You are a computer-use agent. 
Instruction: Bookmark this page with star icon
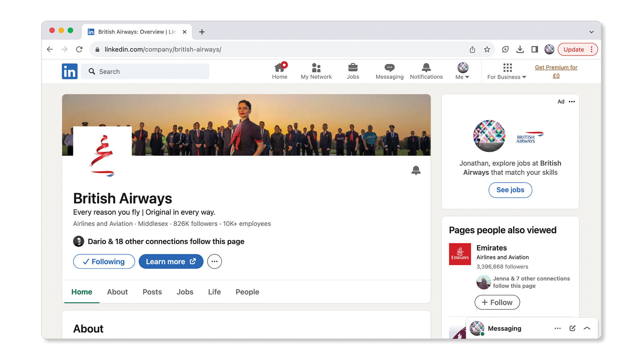point(487,49)
